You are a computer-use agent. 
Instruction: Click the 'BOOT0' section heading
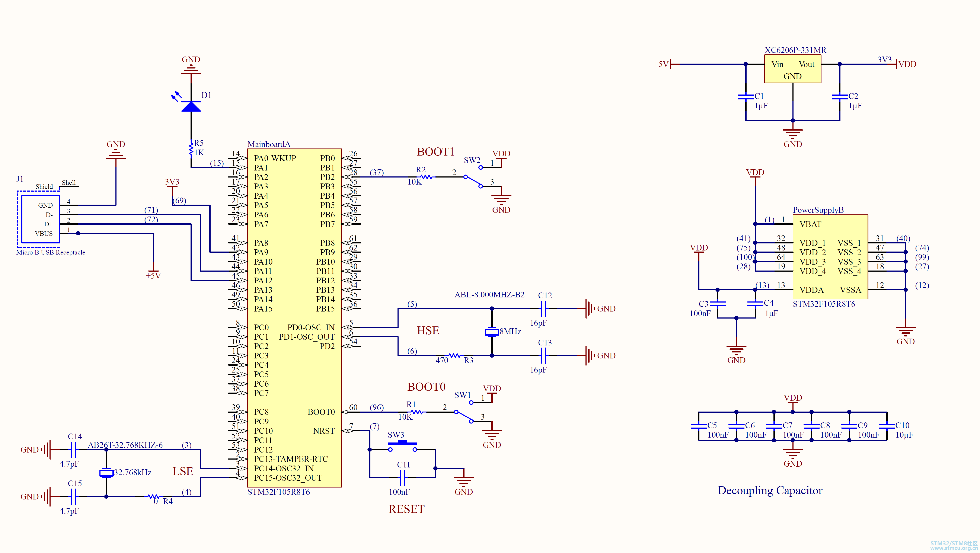pyautogui.click(x=426, y=387)
